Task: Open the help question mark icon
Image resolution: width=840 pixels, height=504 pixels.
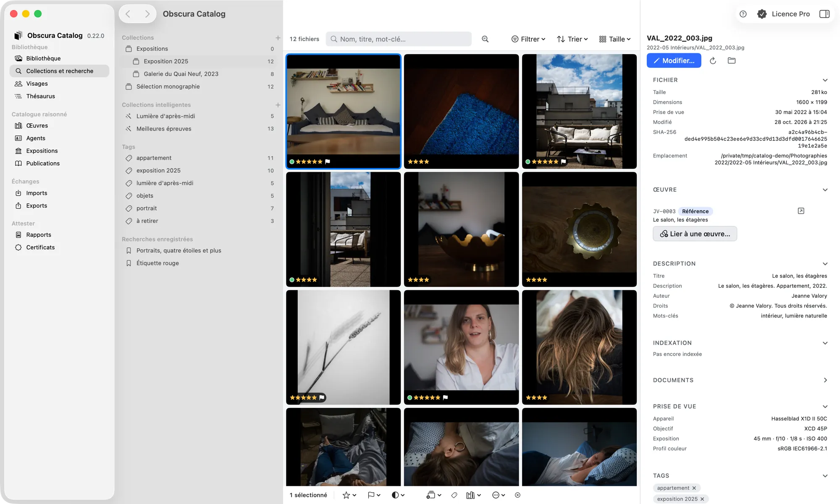Action: tap(743, 14)
